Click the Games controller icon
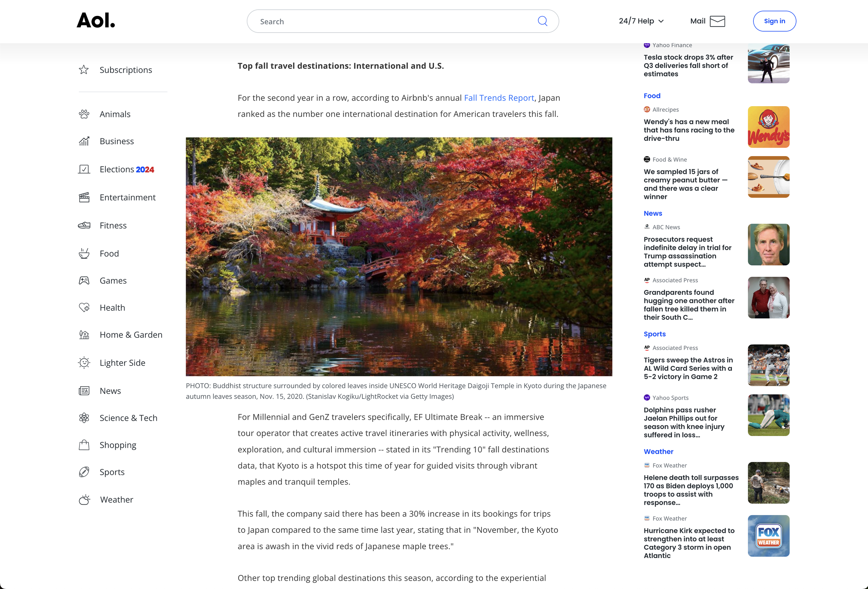Viewport: 868px width, 589px height. coord(84,280)
